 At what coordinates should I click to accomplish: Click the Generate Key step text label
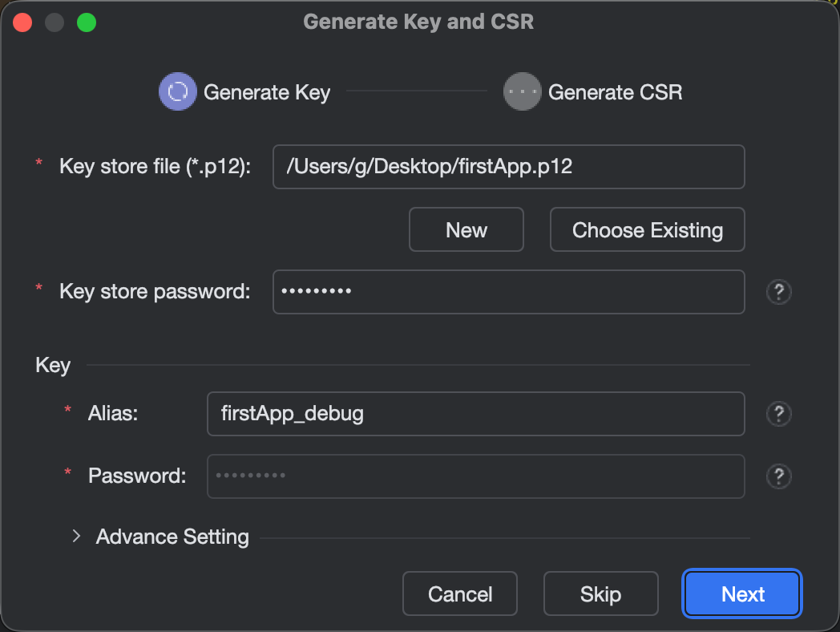pyautogui.click(x=267, y=92)
